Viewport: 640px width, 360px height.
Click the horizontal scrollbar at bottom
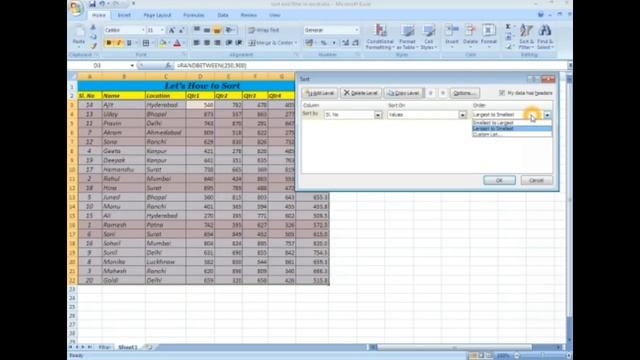pos(454,347)
